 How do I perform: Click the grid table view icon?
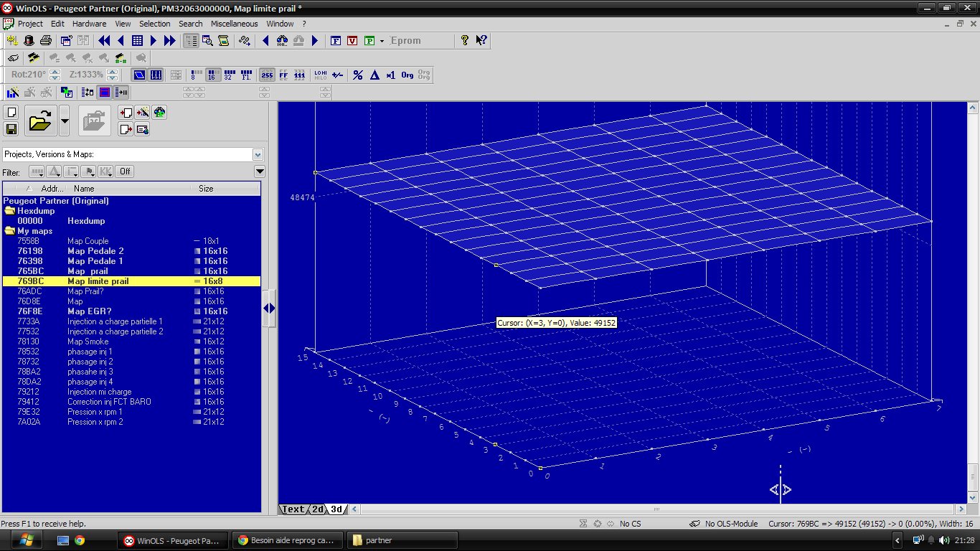(x=137, y=41)
